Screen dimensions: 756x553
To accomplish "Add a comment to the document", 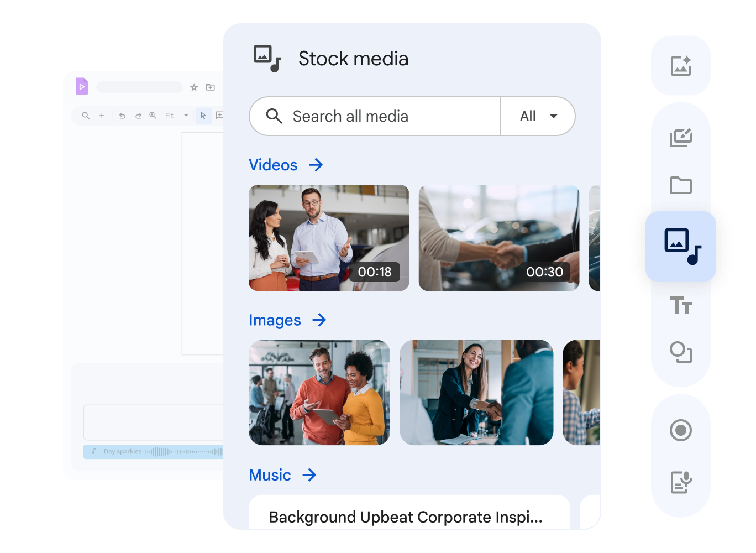I will (x=220, y=115).
